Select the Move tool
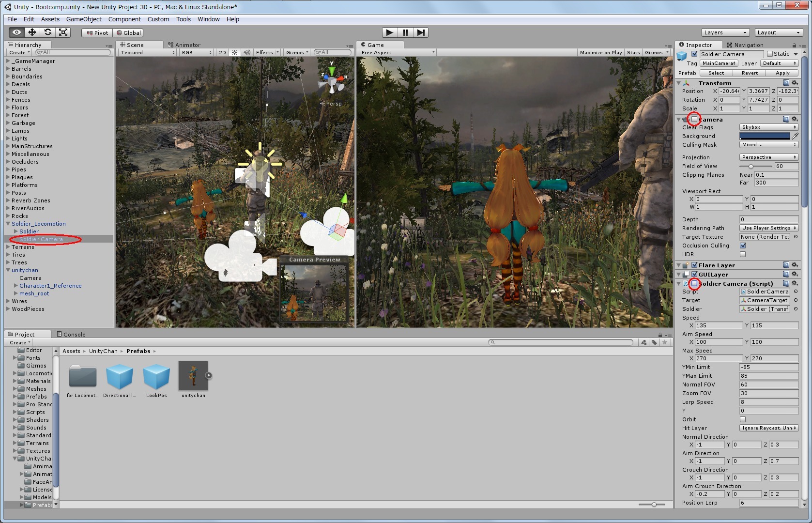The width and height of the screenshot is (812, 523). click(x=32, y=32)
